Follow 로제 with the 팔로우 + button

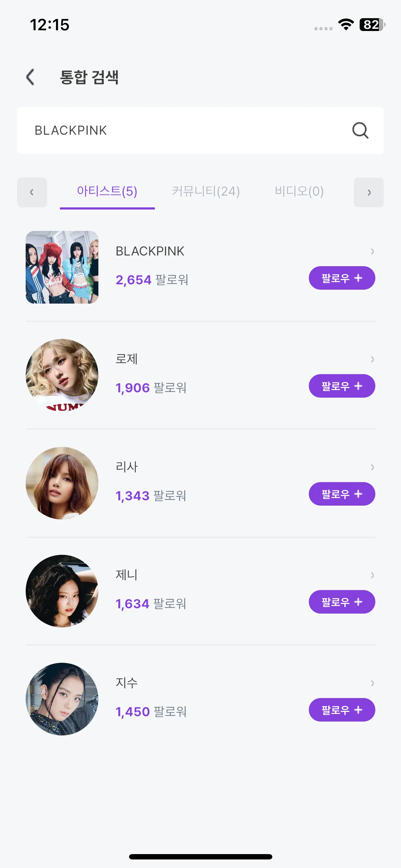(x=342, y=386)
